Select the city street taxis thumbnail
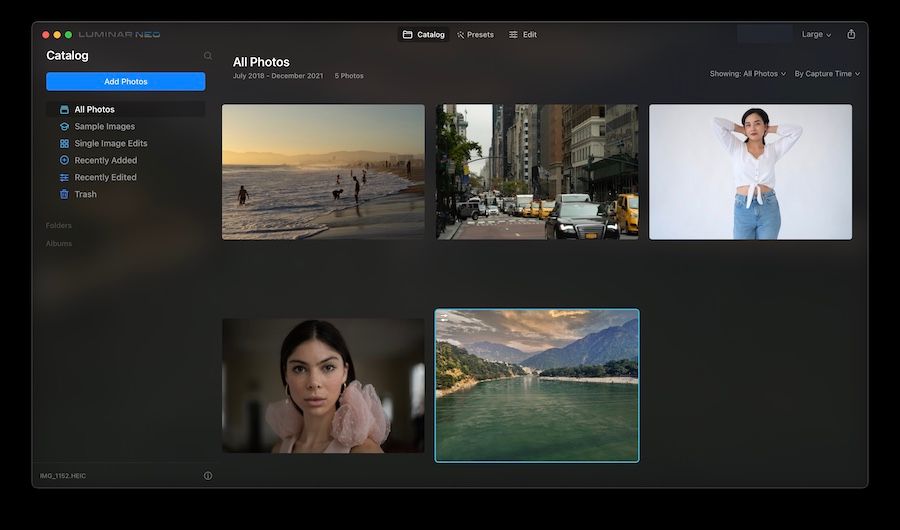This screenshot has width=900, height=530. [537, 171]
